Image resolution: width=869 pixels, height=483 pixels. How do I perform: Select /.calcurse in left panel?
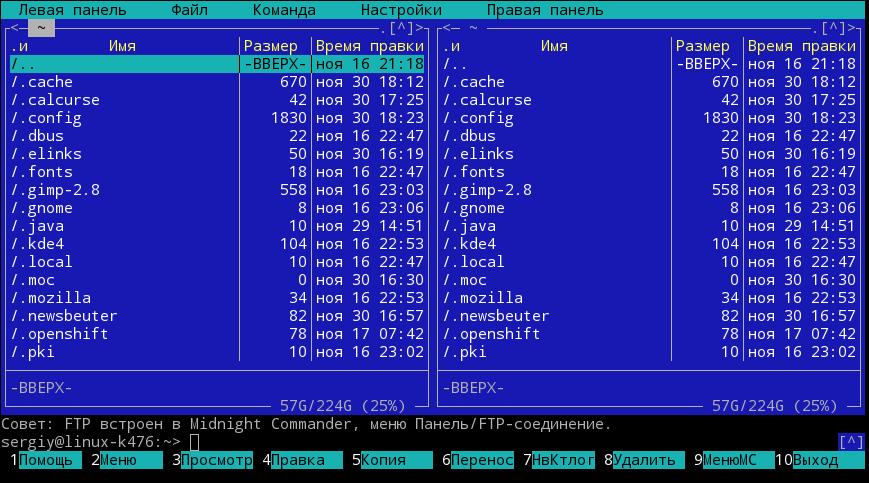pos(217,100)
